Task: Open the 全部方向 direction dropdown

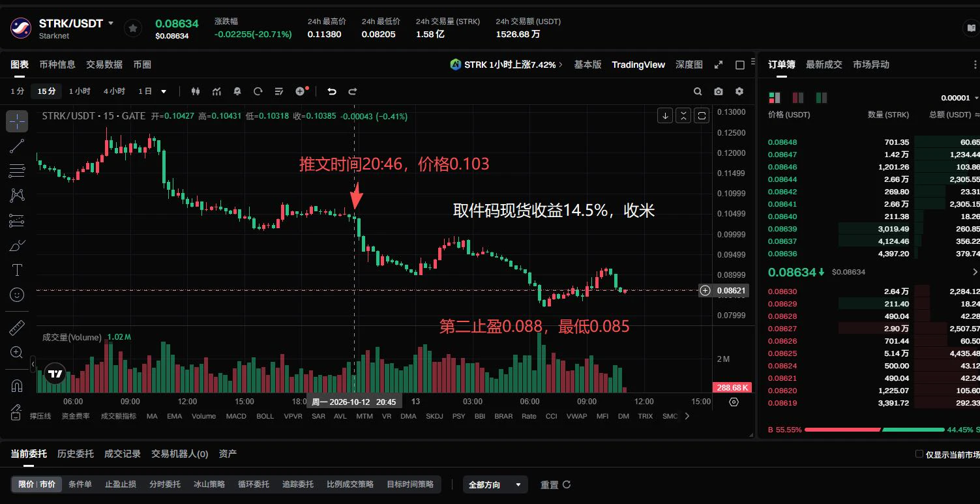Action: click(x=496, y=484)
